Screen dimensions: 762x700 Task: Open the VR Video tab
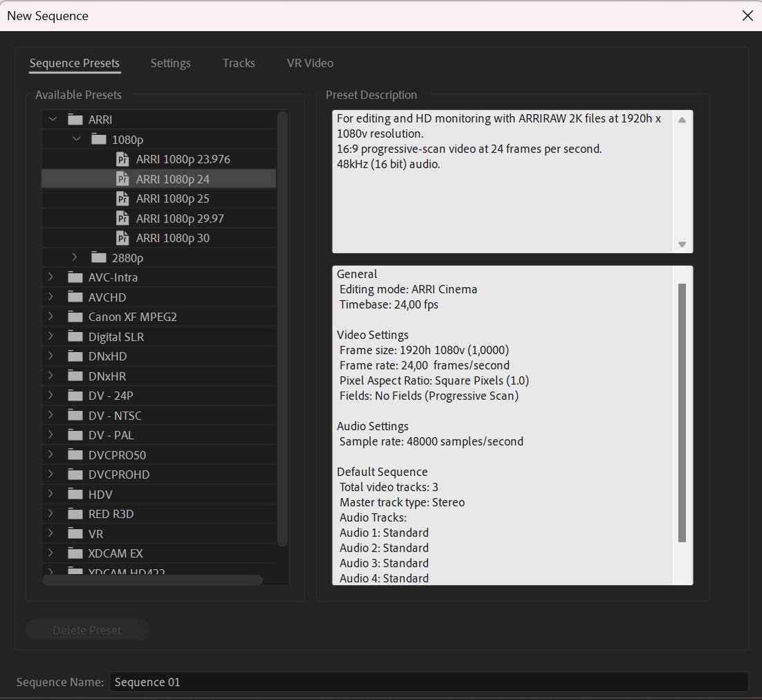pyautogui.click(x=310, y=63)
